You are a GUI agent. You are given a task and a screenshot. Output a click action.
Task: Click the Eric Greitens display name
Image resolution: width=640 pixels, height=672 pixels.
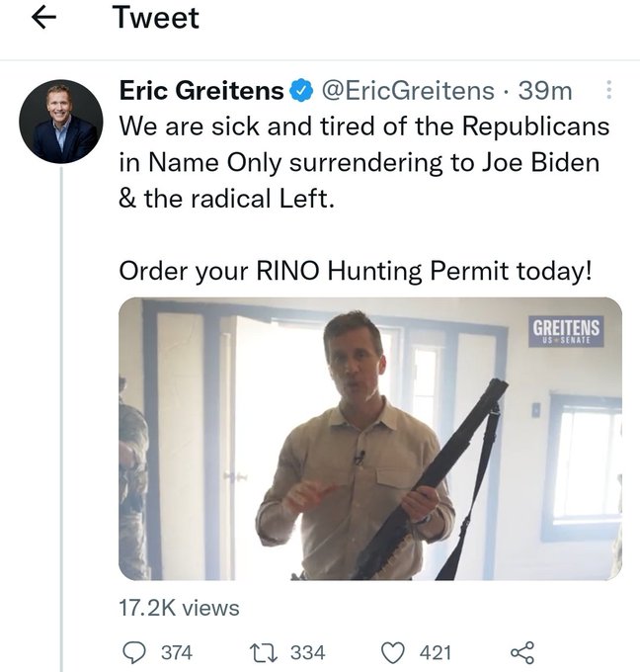pos(202,92)
